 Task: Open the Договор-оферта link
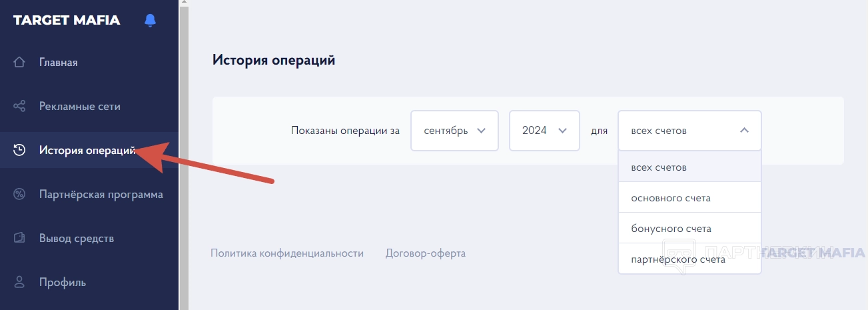(x=426, y=253)
